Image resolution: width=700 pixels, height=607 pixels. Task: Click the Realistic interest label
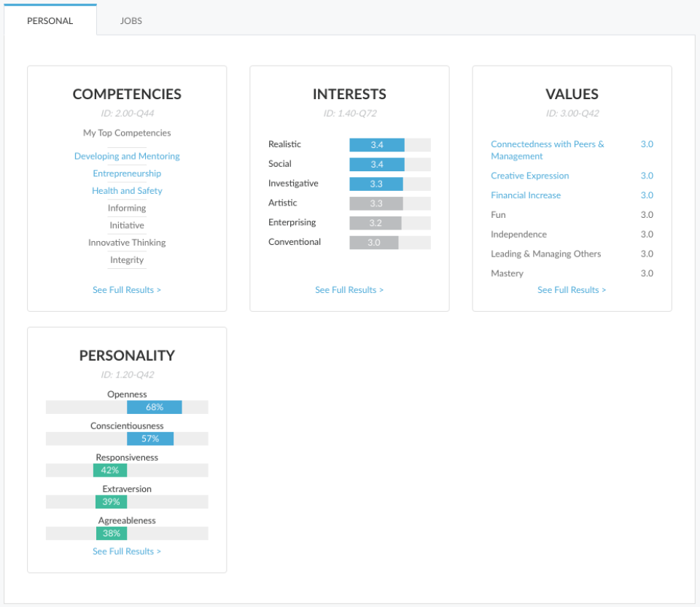pyautogui.click(x=284, y=144)
